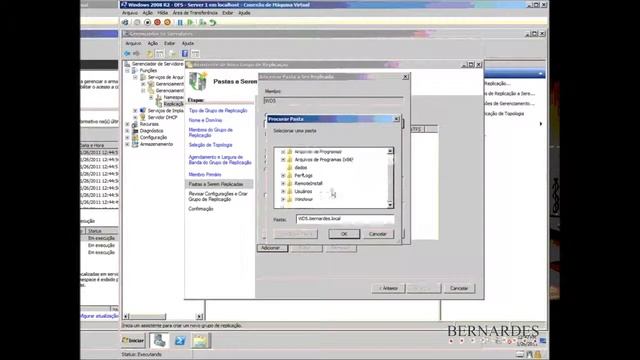640x360 pixels.
Task: Click the gray forward arrow in Server Manager toolbar
Action: point(136,53)
